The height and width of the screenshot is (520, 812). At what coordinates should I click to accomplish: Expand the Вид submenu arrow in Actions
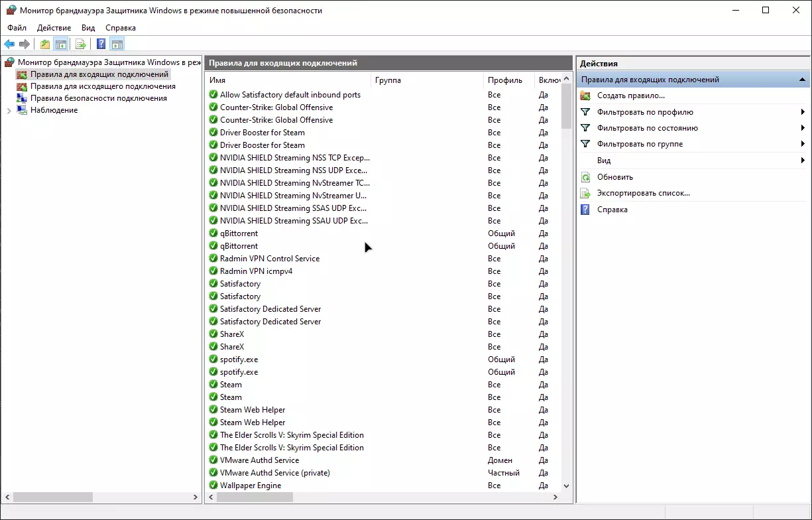[803, 161]
